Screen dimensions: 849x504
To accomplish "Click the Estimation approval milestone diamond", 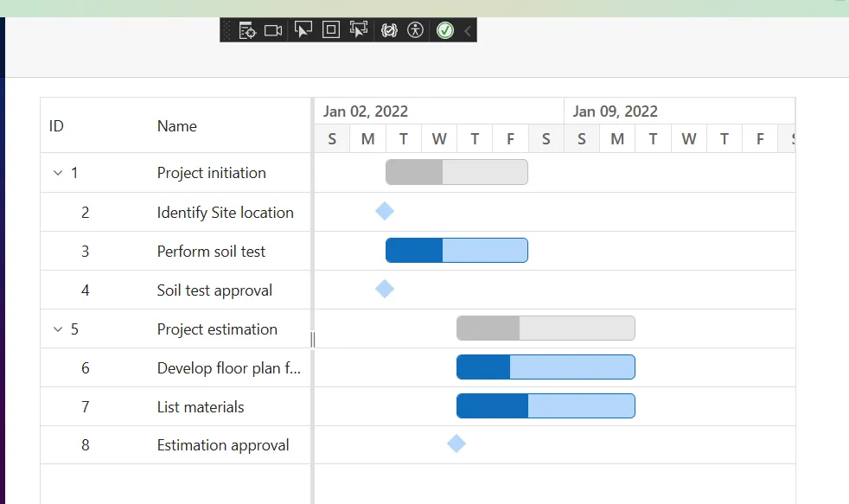I will point(456,443).
